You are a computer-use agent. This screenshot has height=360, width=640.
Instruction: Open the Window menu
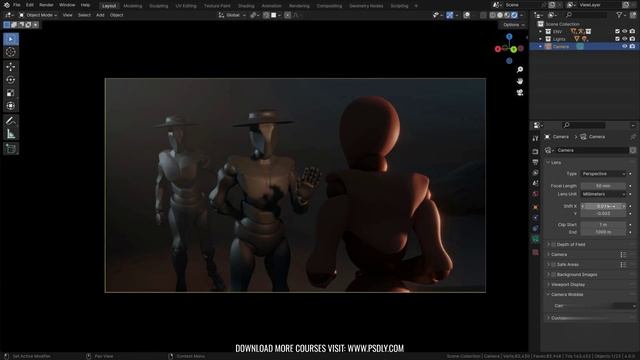[x=67, y=5]
